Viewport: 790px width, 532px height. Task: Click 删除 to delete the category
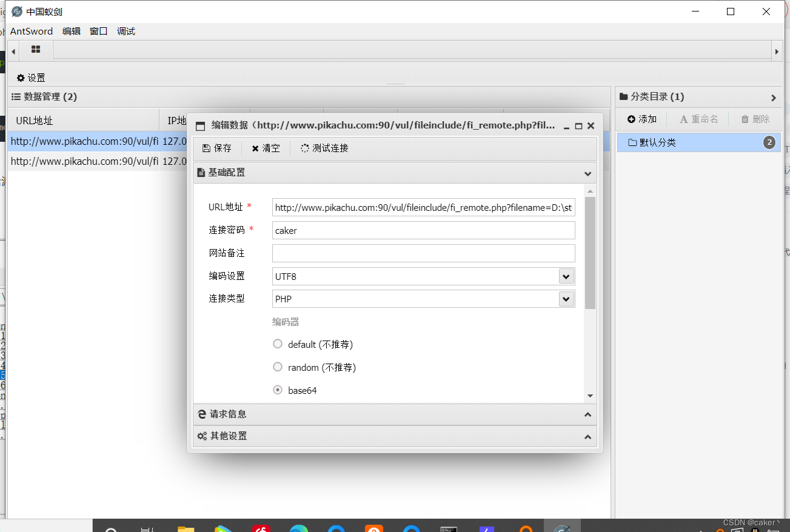755,119
